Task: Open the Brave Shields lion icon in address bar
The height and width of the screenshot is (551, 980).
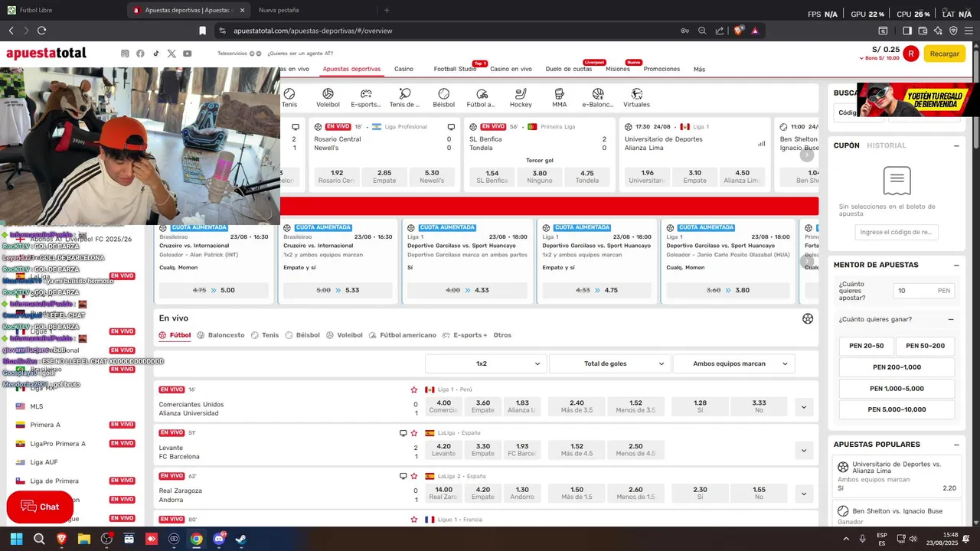Action: click(738, 31)
